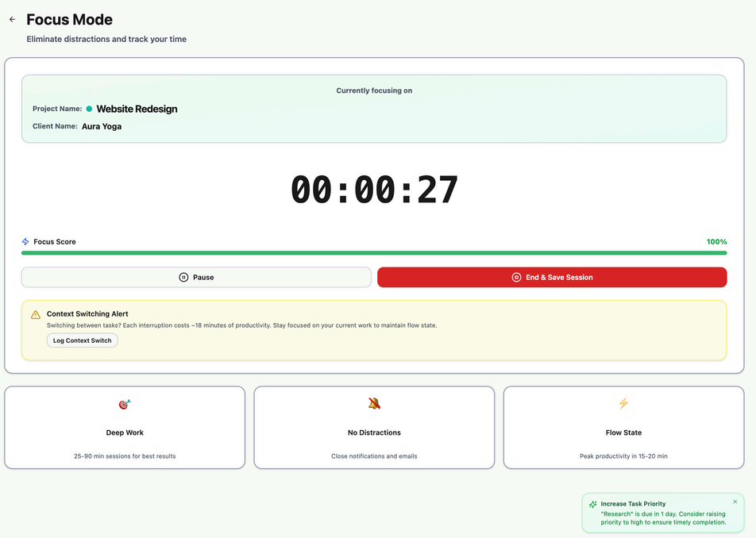This screenshot has height=538, width=756.
Task: Click the Context Switching Alert heading
Action: coord(87,314)
